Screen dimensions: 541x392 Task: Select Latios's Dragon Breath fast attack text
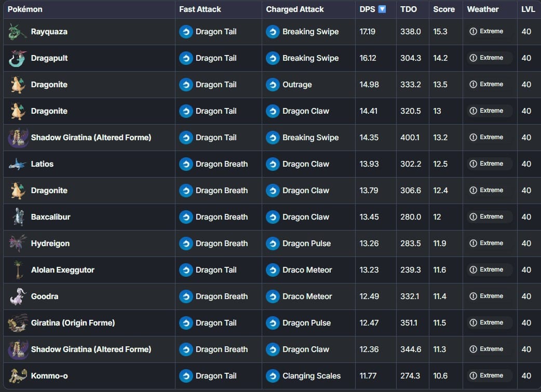(222, 164)
